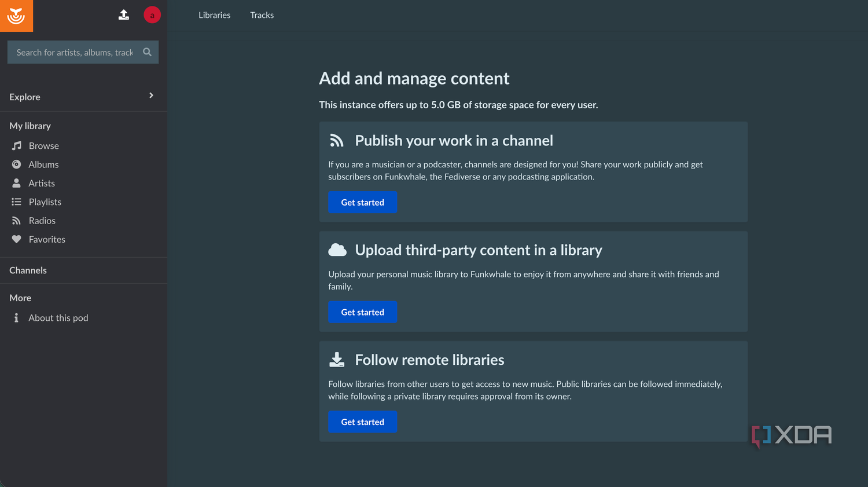Click the music note Browse icon

point(17,146)
